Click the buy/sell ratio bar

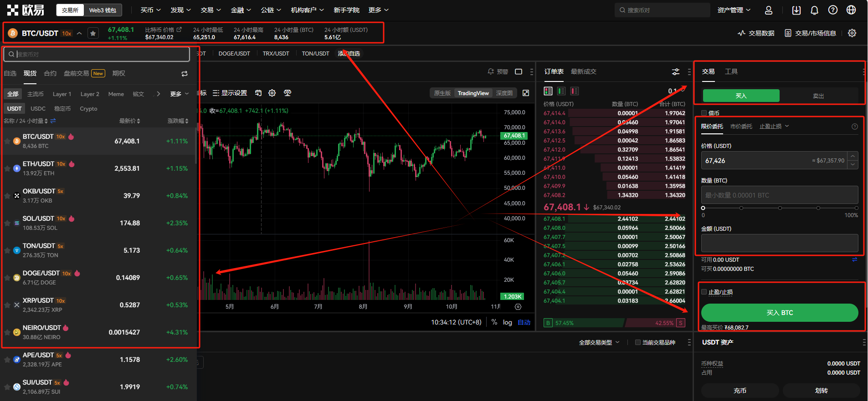(614, 323)
